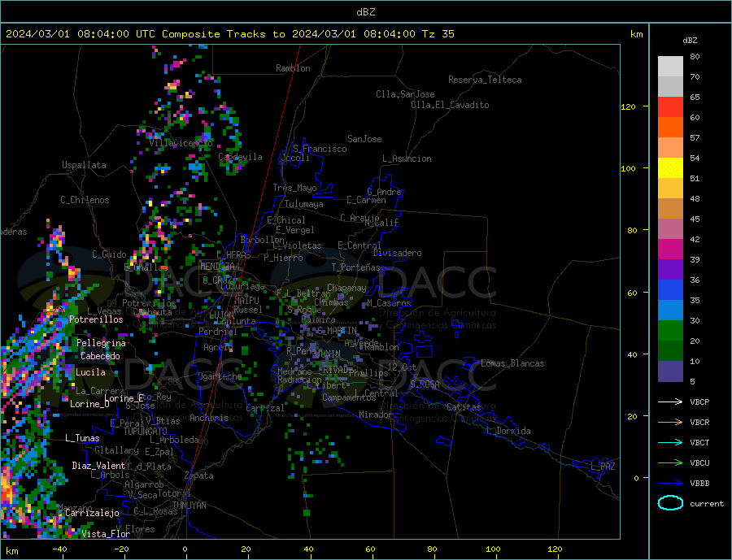Click the blue VBBB arrow icon

coord(670,484)
